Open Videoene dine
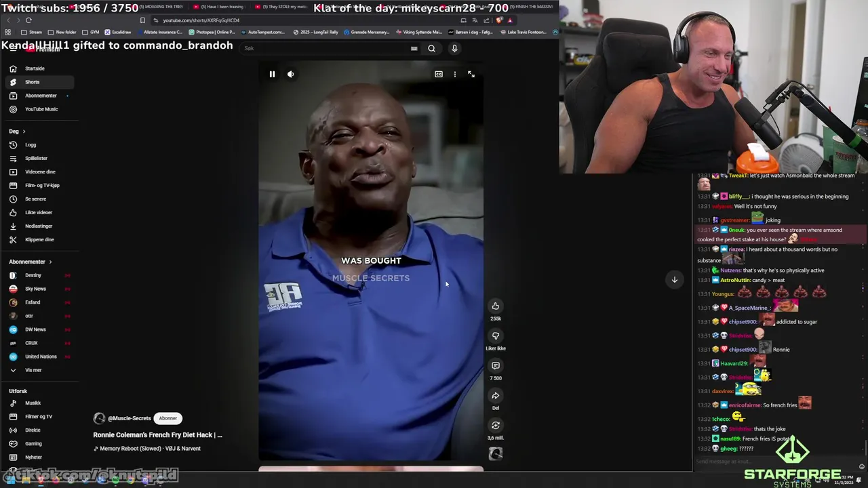Screen dimensions: 868x488 click(x=40, y=172)
